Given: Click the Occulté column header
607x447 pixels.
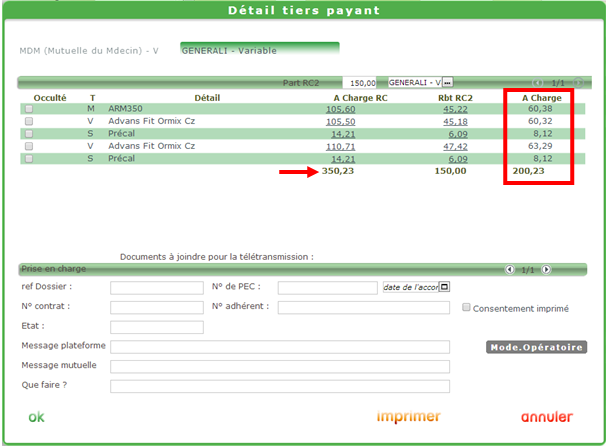Looking at the screenshot, I should 50,98.
